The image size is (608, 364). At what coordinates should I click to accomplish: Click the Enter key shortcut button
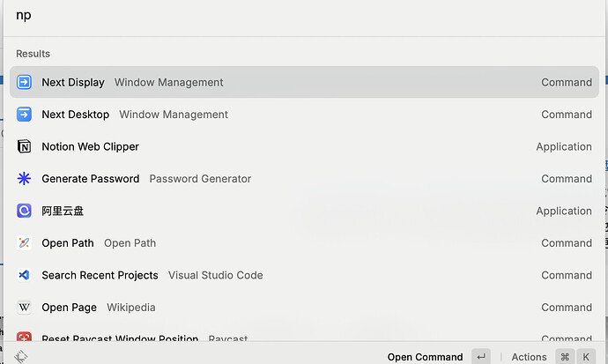click(x=481, y=357)
